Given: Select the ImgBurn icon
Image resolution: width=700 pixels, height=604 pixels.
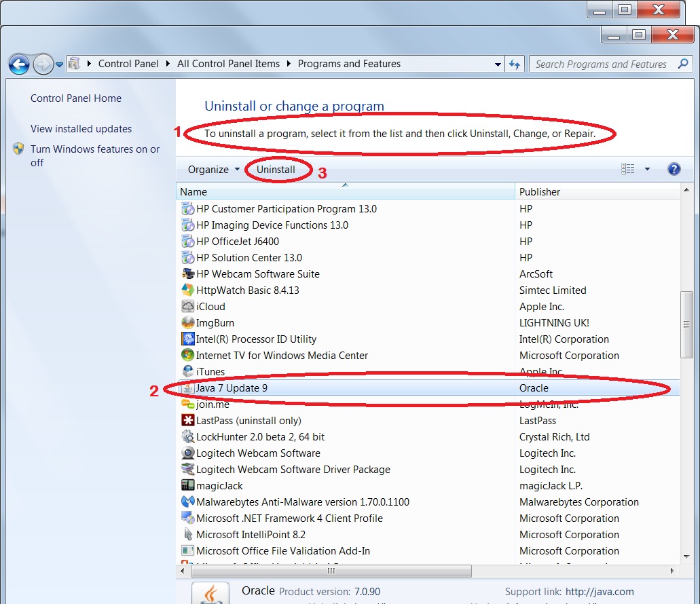Looking at the screenshot, I should pyautogui.click(x=187, y=322).
